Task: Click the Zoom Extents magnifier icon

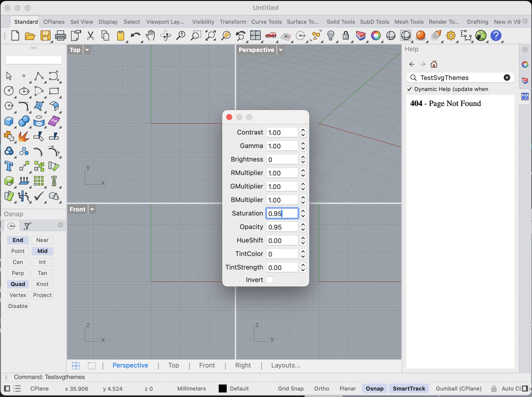Action: [211, 36]
